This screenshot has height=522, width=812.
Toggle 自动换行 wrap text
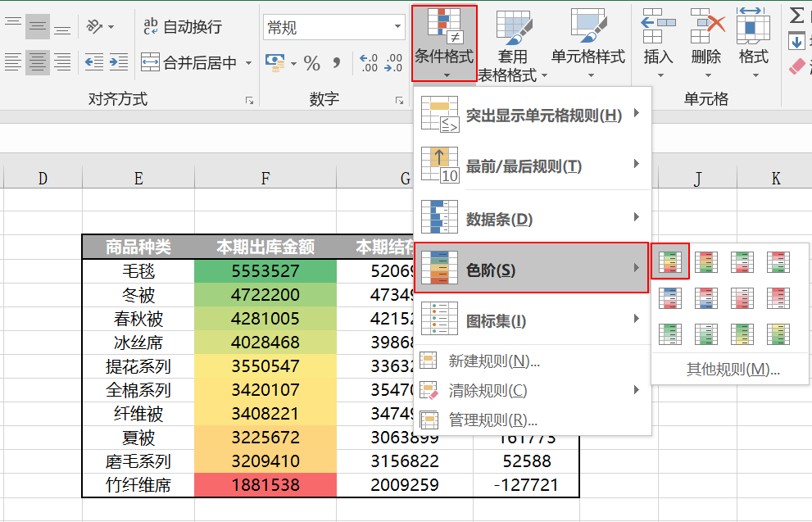click(183, 26)
